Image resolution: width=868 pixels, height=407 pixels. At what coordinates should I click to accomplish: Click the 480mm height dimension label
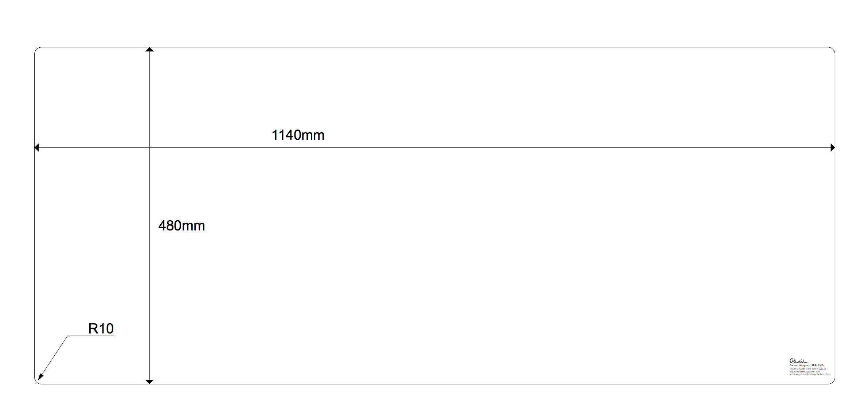coord(181,226)
